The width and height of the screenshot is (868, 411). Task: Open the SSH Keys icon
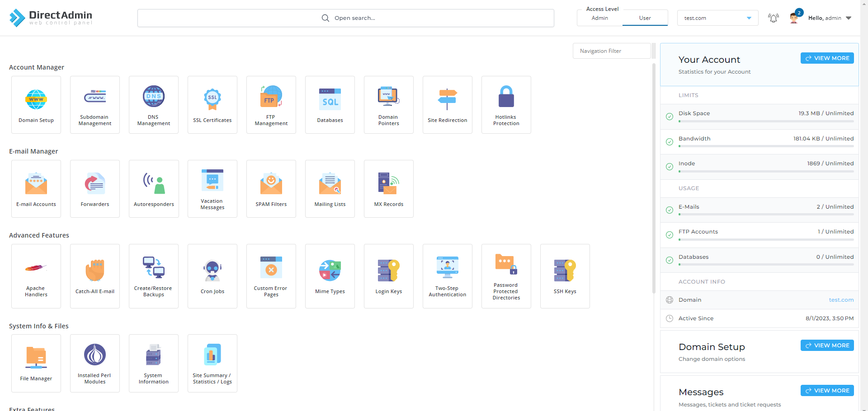point(565,276)
